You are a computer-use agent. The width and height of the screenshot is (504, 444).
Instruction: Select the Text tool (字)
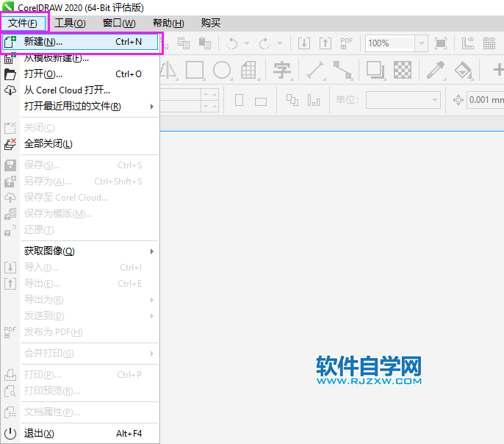(282, 70)
